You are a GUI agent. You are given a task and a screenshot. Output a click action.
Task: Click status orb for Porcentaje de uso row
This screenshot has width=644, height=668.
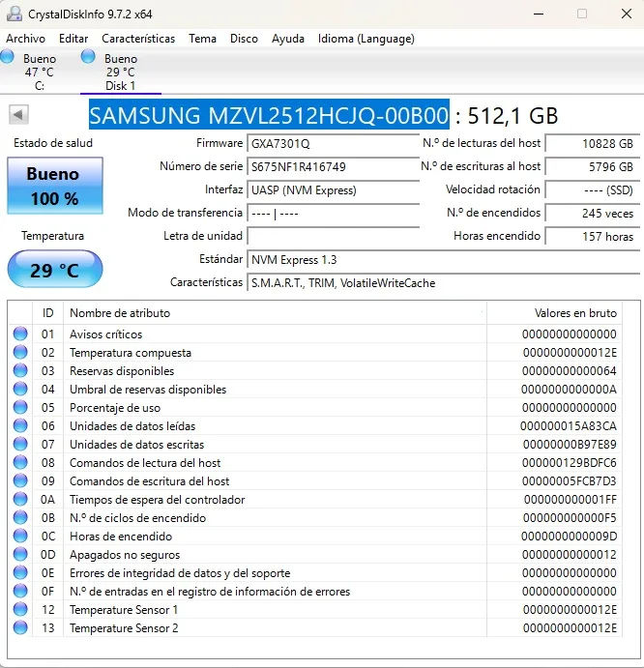coord(20,407)
